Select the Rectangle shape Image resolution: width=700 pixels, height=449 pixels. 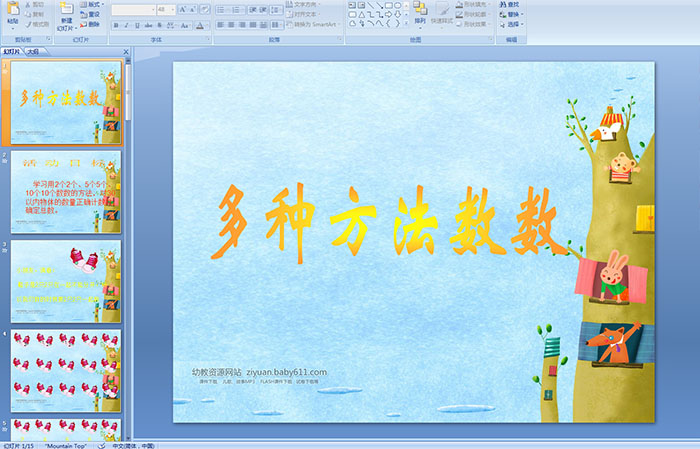389,5
